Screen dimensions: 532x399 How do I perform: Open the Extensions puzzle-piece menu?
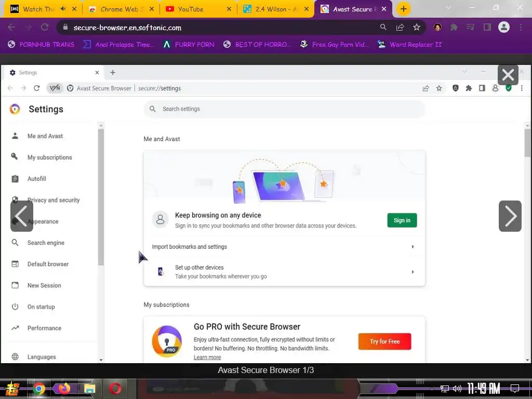[x=454, y=27]
